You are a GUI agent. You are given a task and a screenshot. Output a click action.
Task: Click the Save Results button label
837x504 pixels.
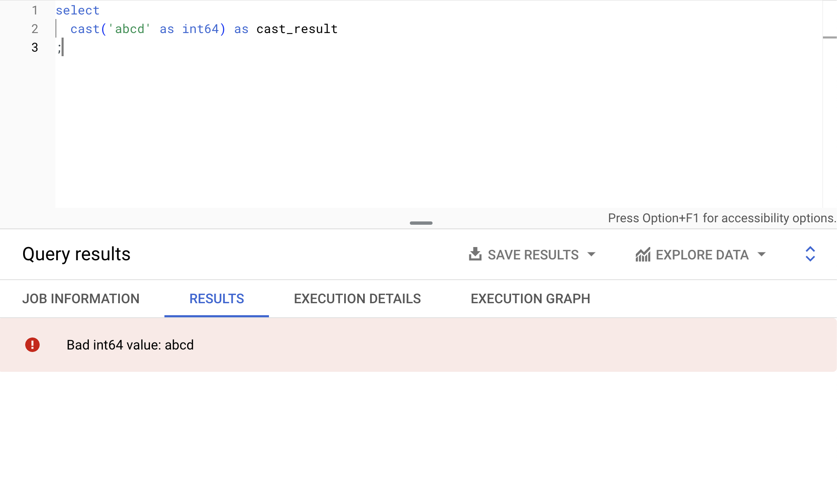533,255
